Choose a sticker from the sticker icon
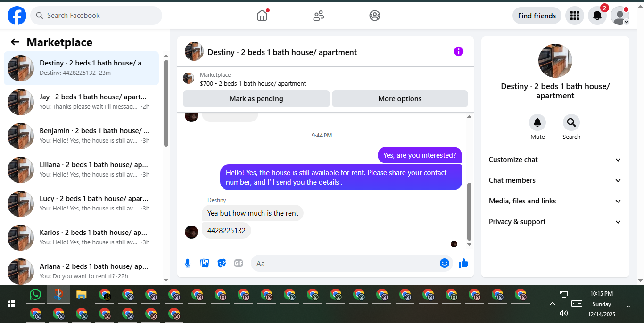644x323 pixels. [x=222, y=263]
